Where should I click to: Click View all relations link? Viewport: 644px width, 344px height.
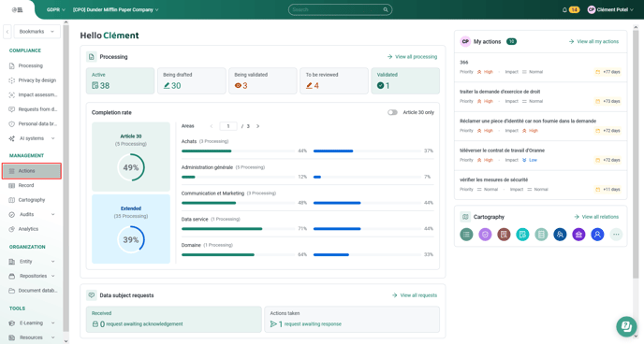coord(596,217)
